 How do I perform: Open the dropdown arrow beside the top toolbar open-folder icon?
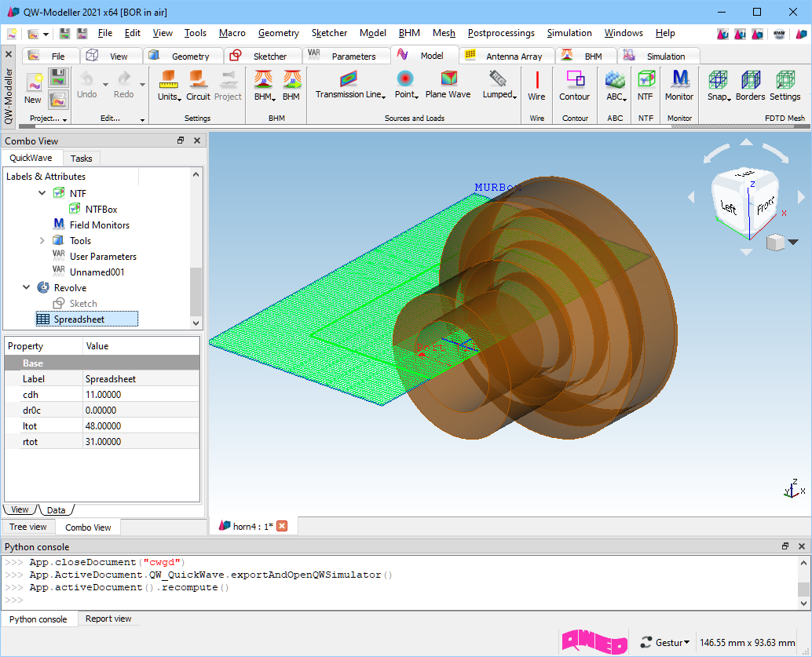coord(46,35)
